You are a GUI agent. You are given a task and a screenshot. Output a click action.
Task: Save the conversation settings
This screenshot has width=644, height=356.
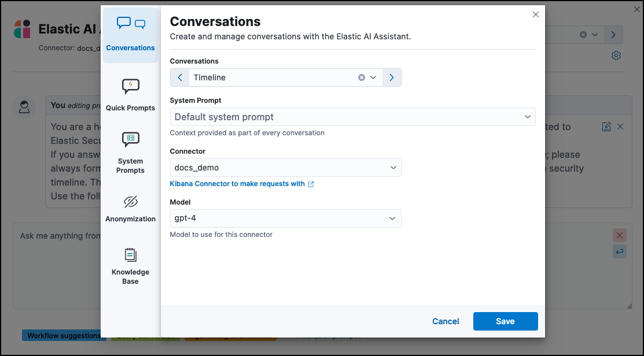click(x=505, y=321)
